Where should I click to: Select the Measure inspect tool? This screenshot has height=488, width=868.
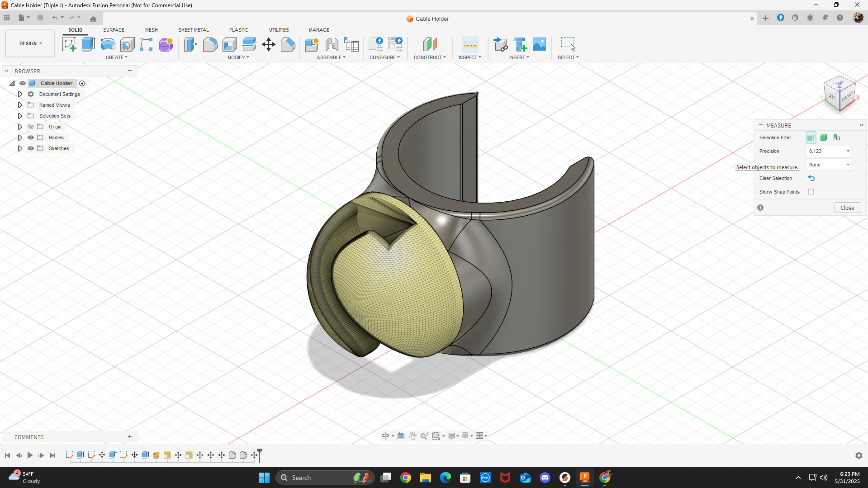point(470,44)
